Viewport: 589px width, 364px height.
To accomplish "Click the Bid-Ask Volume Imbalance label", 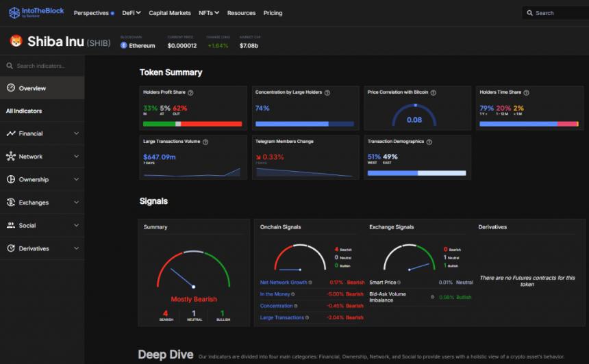I will click(x=388, y=297).
